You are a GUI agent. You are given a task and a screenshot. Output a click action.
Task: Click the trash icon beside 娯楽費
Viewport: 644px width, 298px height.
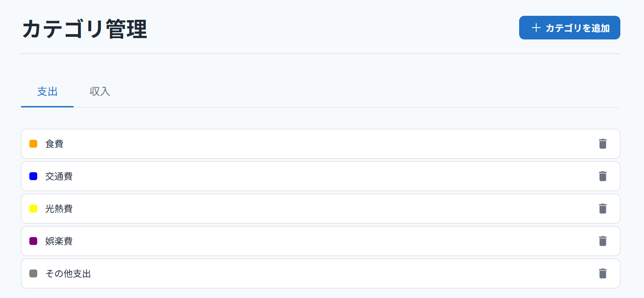click(x=603, y=241)
